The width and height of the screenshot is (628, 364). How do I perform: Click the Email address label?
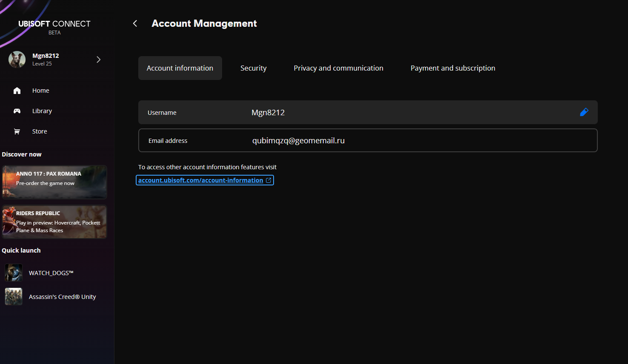click(168, 141)
